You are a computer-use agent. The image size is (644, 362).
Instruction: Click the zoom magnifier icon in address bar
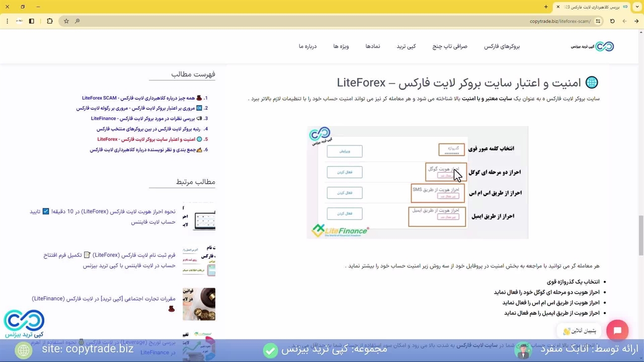pos(77,21)
